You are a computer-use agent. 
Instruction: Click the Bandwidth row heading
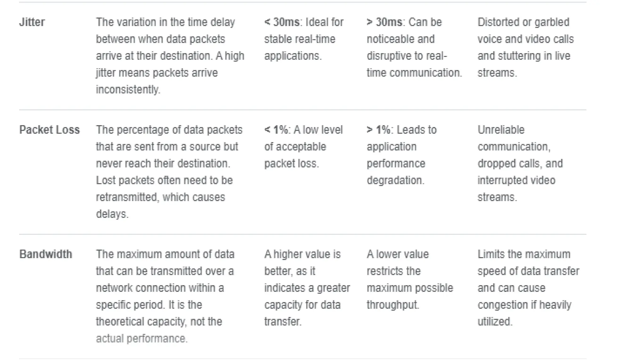point(46,254)
